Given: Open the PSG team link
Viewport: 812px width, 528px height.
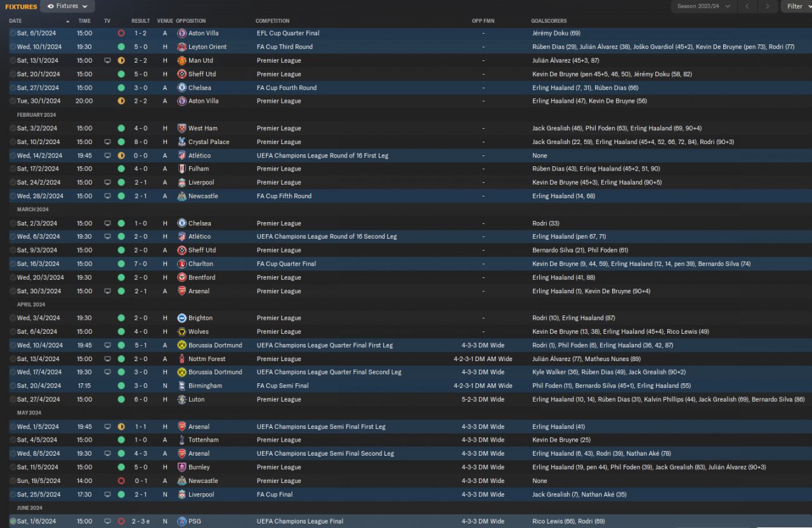Looking at the screenshot, I should pyautogui.click(x=194, y=522).
